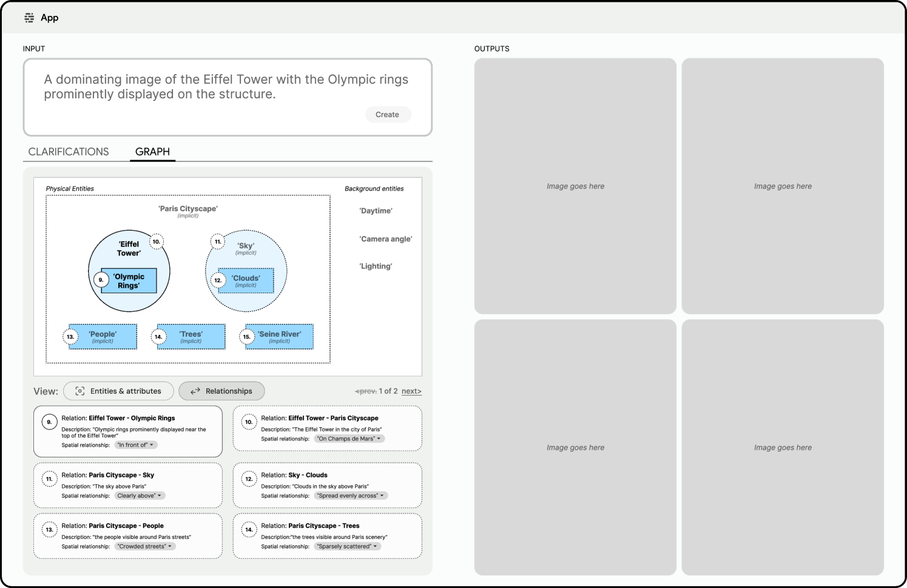Click the "Background entities" heading
The height and width of the screenshot is (588, 907).
tap(374, 189)
